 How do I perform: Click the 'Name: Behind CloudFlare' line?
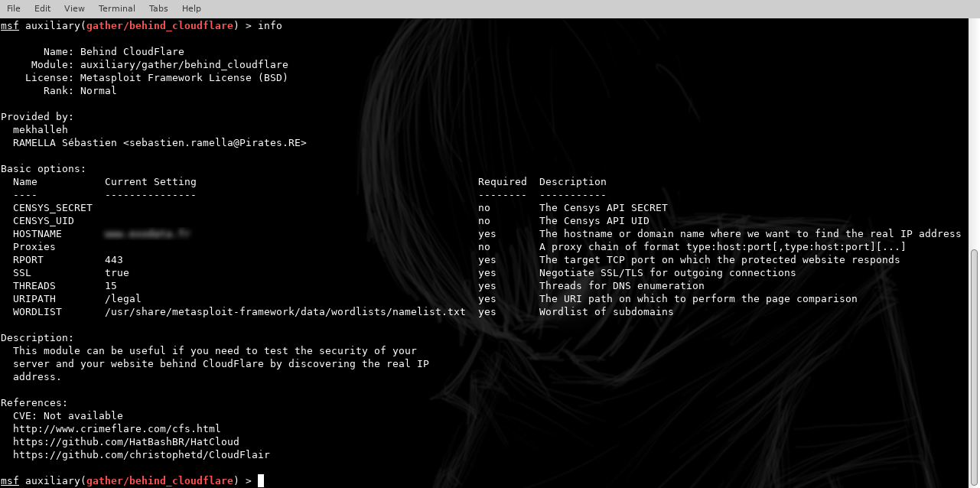[113, 52]
